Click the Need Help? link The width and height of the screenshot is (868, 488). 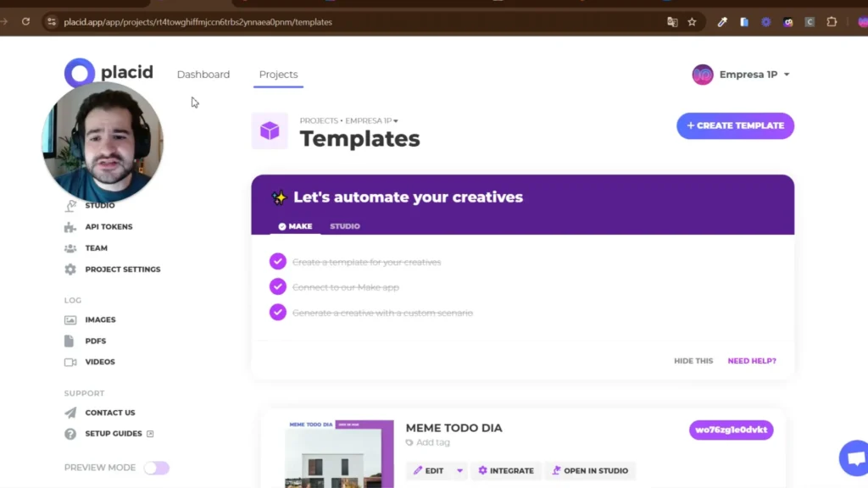[x=752, y=361]
